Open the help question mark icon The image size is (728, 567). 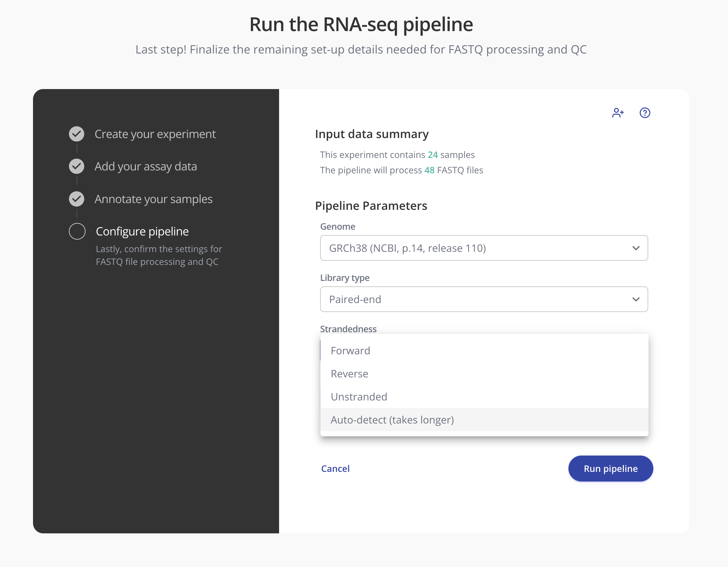[x=645, y=113]
